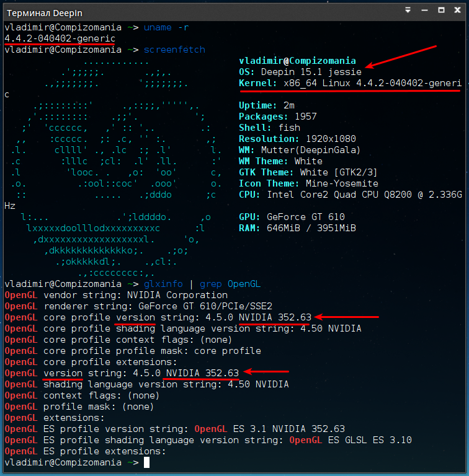Click the blinking cursor at last prompt

(146, 462)
